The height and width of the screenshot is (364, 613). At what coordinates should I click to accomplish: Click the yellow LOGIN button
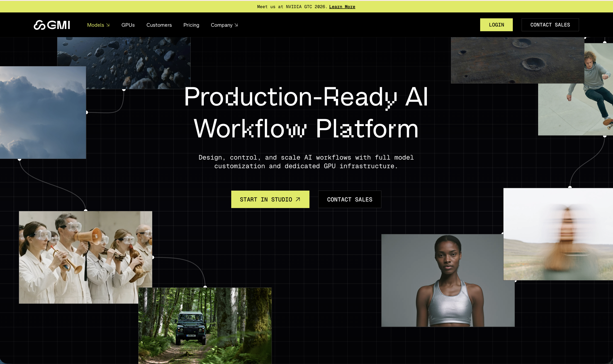coord(496,25)
